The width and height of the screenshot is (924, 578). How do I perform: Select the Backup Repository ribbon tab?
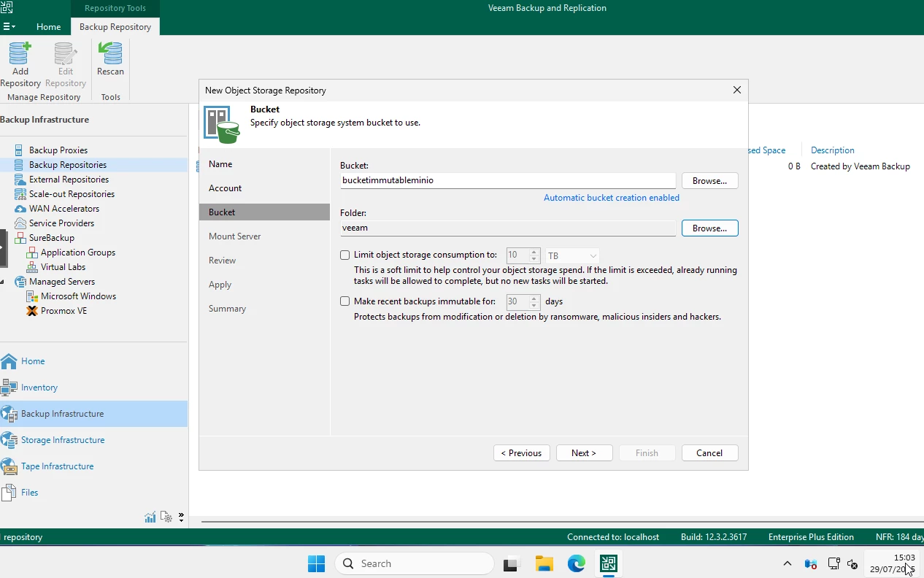(x=115, y=26)
